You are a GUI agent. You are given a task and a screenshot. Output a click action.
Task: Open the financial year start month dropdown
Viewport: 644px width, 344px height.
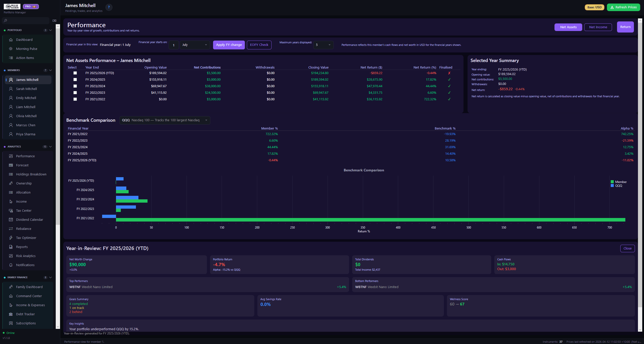pos(195,45)
